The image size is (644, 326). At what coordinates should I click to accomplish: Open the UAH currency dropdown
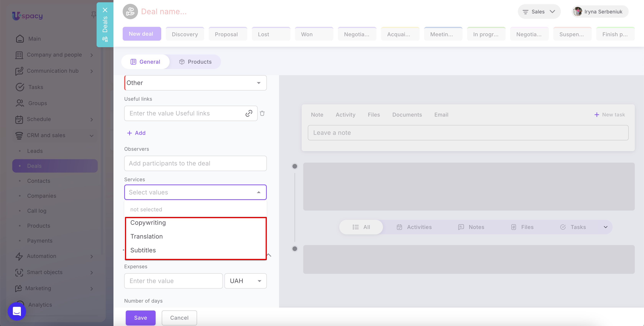tap(245, 281)
